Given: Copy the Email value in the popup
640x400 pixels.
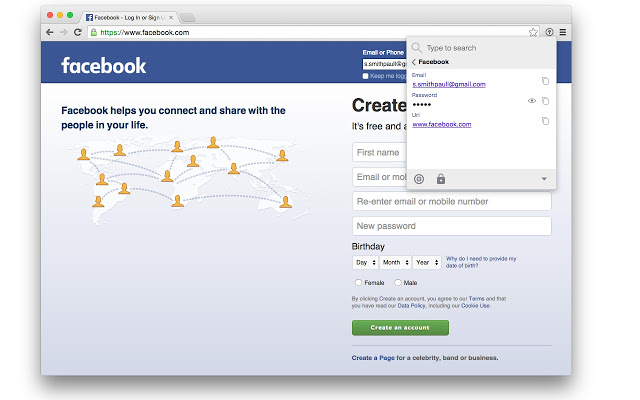Looking at the screenshot, I should click(545, 81).
